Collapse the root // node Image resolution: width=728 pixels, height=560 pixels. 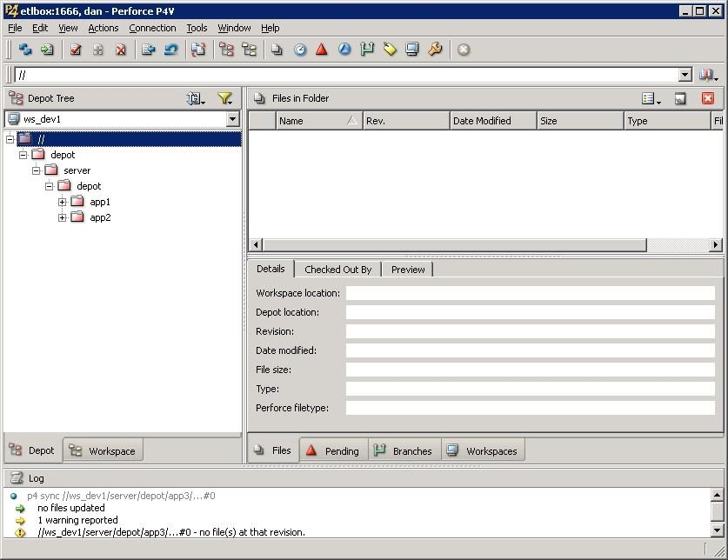10,139
